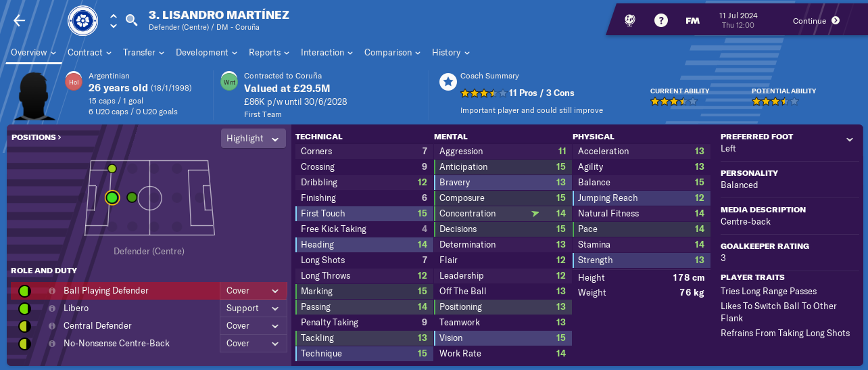Open the Contract tab menu
The height and width of the screenshot is (370, 868).
pos(89,53)
